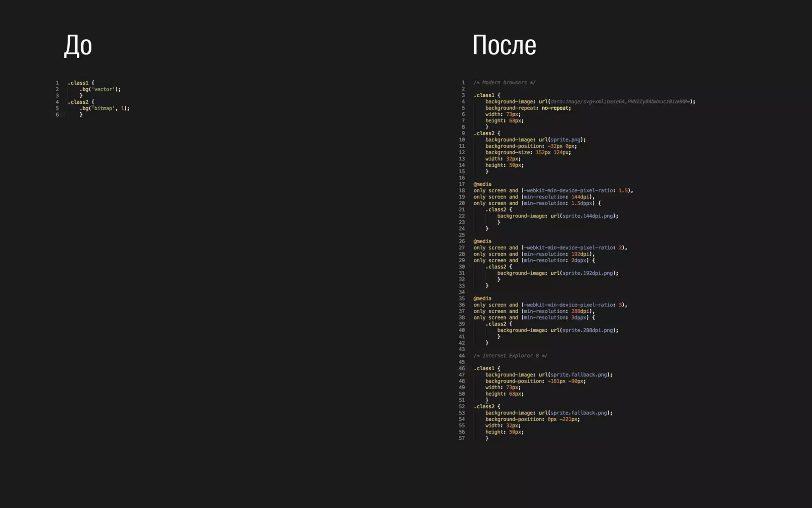Click the sprite.192dpi.png file reference
The height and width of the screenshot is (508, 812).
(x=587, y=273)
